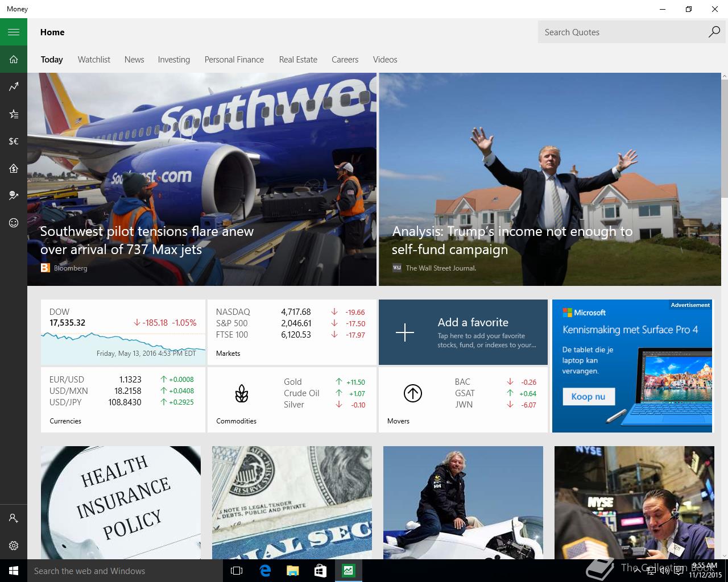Open world markets globe icon in sidebar
This screenshot has width=728, height=582.
pos(14,196)
